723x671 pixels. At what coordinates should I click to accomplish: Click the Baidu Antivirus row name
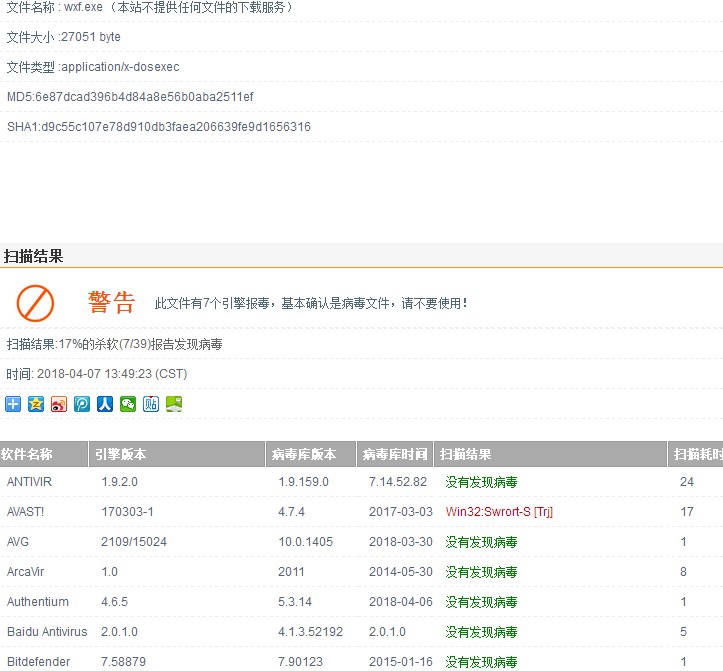click(x=47, y=632)
